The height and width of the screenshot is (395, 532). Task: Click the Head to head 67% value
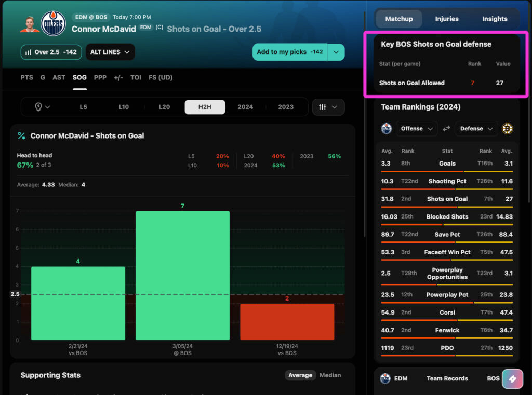(x=25, y=165)
